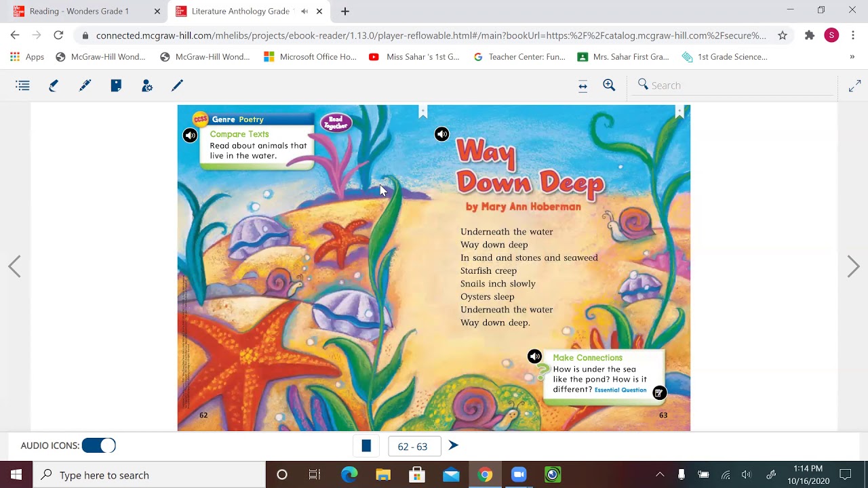Click the CCSS badge on Genre box
This screenshot has width=868, height=488.
[200, 119]
